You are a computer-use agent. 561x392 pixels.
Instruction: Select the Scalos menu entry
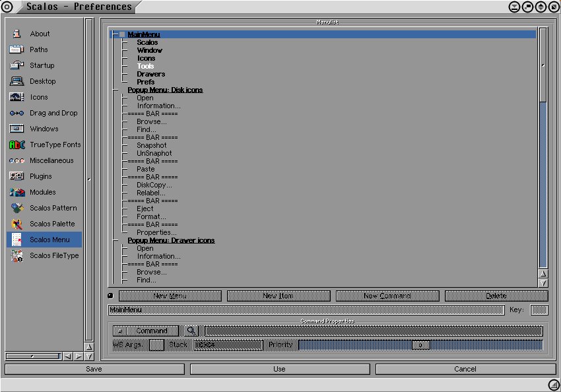click(x=147, y=42)
